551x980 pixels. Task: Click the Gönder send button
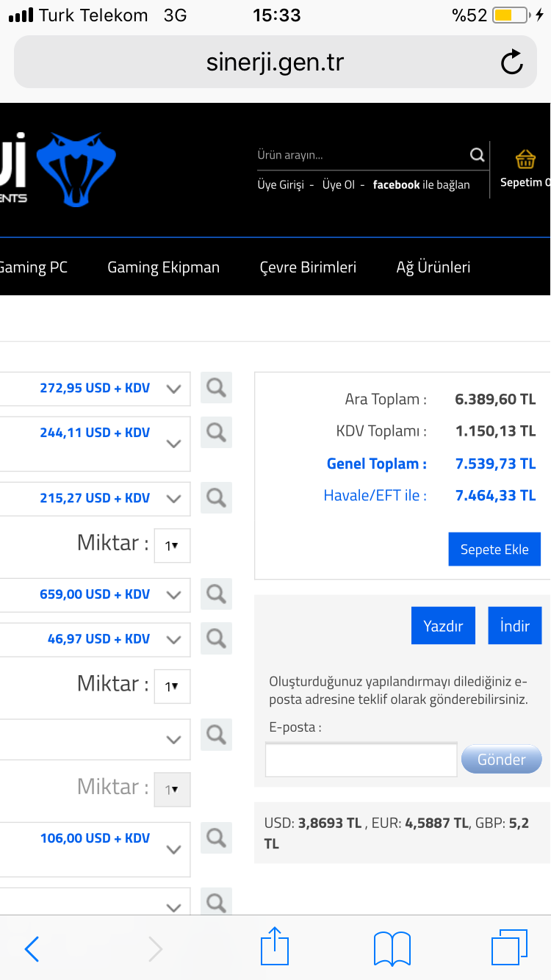coord(502,760)
